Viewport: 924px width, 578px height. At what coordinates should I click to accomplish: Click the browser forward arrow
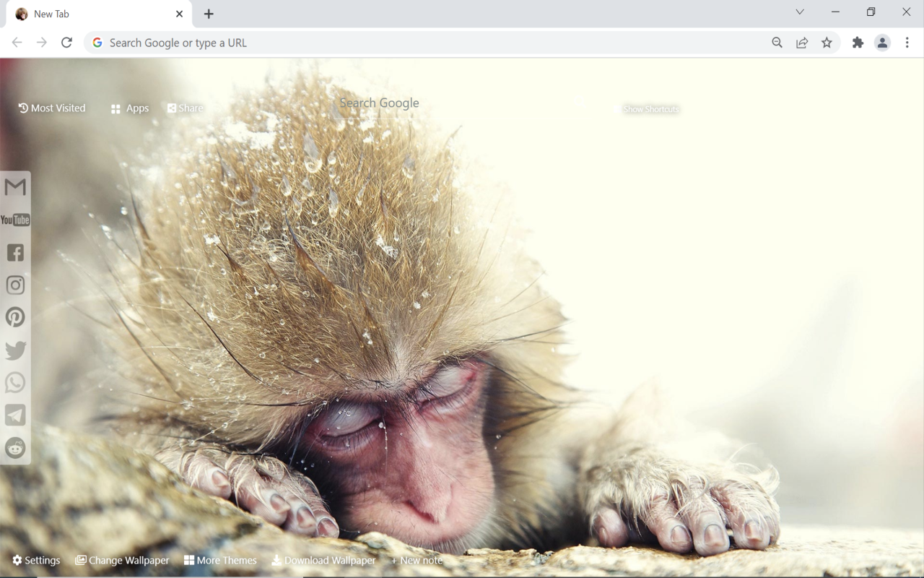point(42,43)
